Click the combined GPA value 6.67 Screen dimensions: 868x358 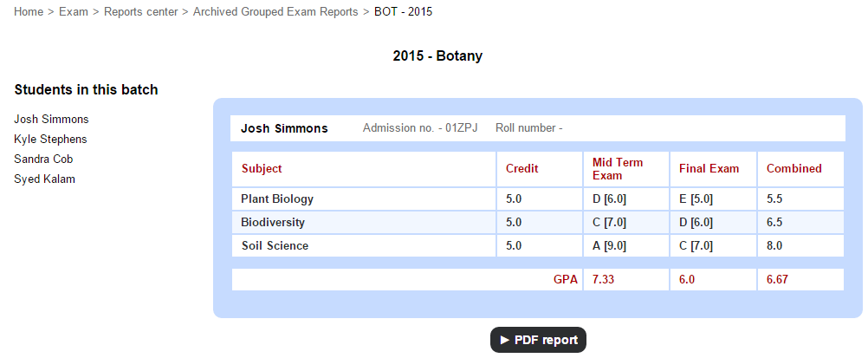[777, 279]
